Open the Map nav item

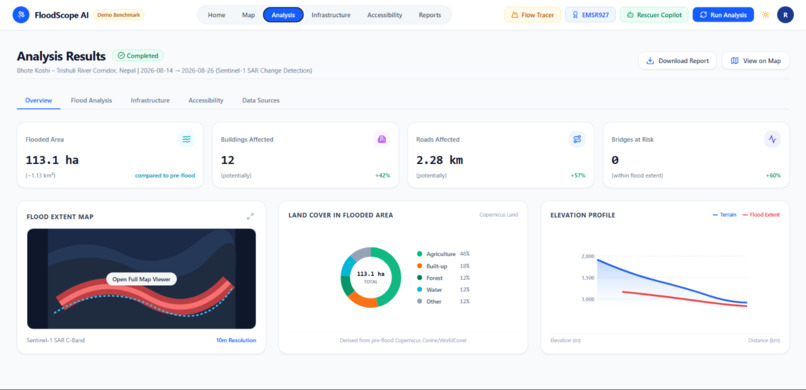pyautogui.click(x=248, y=15)
